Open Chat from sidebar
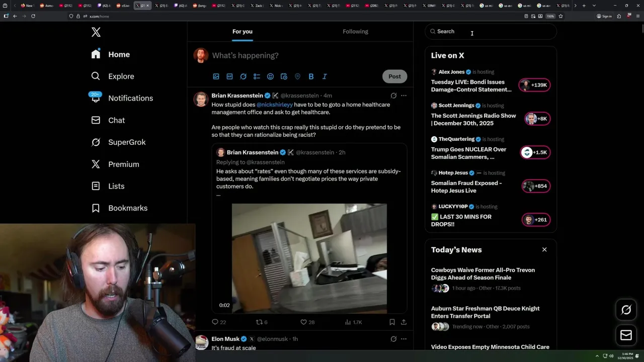The height and width of the screenshot is (362, 644). [x=108, y=120]
